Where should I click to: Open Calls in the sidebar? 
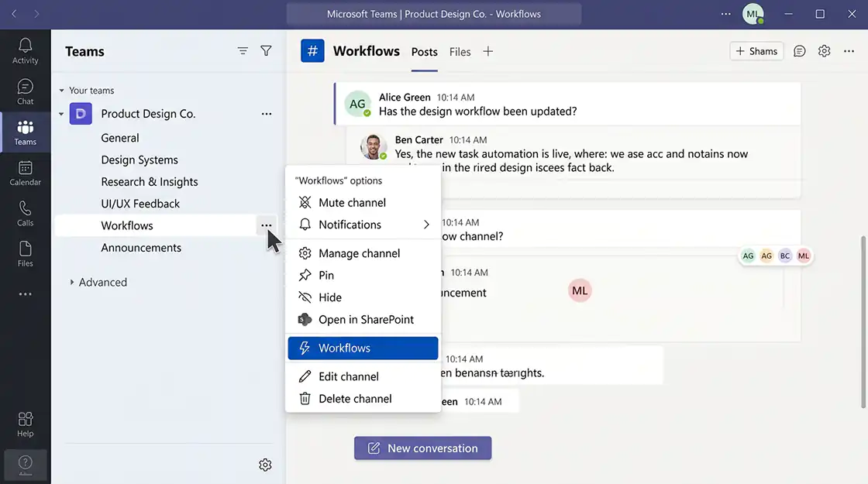coord(25,214)
